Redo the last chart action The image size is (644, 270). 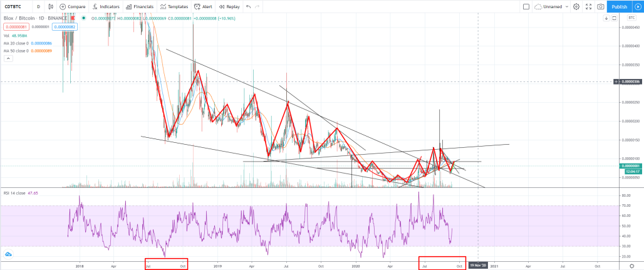tap(257, 6)
